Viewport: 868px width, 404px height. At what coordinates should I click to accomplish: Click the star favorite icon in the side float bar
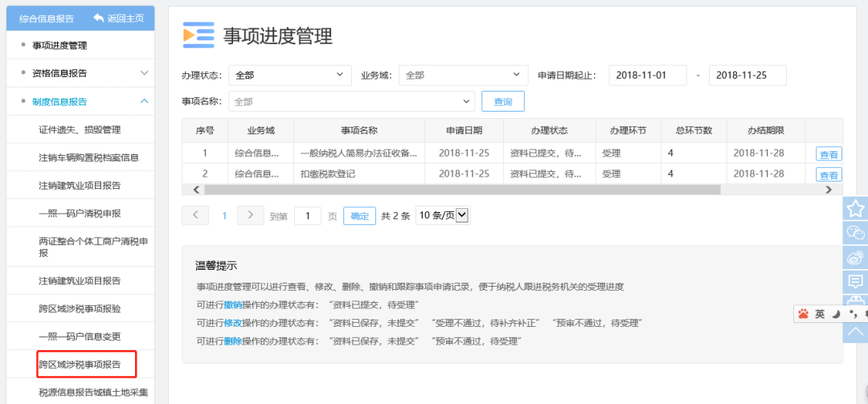(x=856, y=208)
